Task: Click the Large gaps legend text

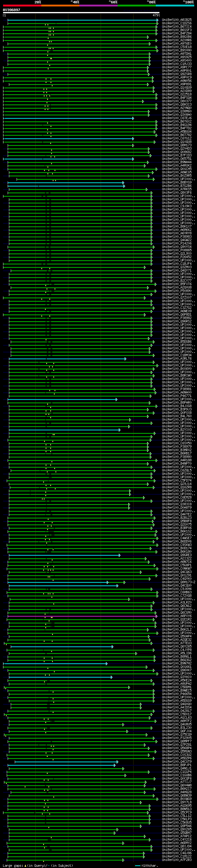Action: coord(37,865)
